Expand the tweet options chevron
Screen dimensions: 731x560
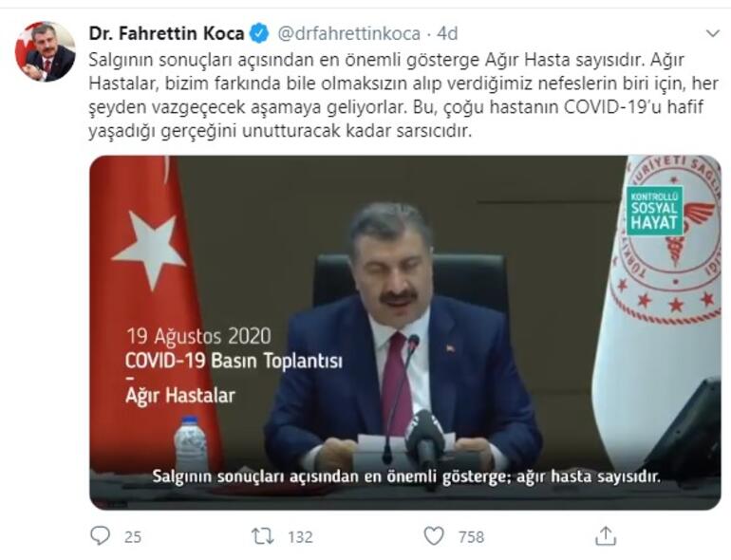(713, 33)
